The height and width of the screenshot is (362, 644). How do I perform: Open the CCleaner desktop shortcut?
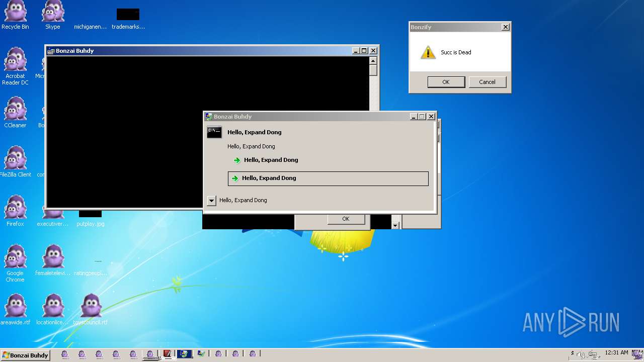(15, 112)
